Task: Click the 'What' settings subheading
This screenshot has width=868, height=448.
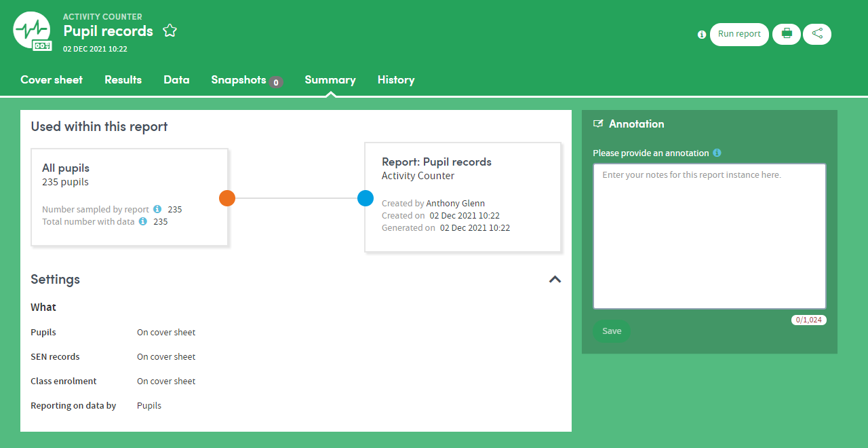Action: pyautogui.click(x=43, y=307)
